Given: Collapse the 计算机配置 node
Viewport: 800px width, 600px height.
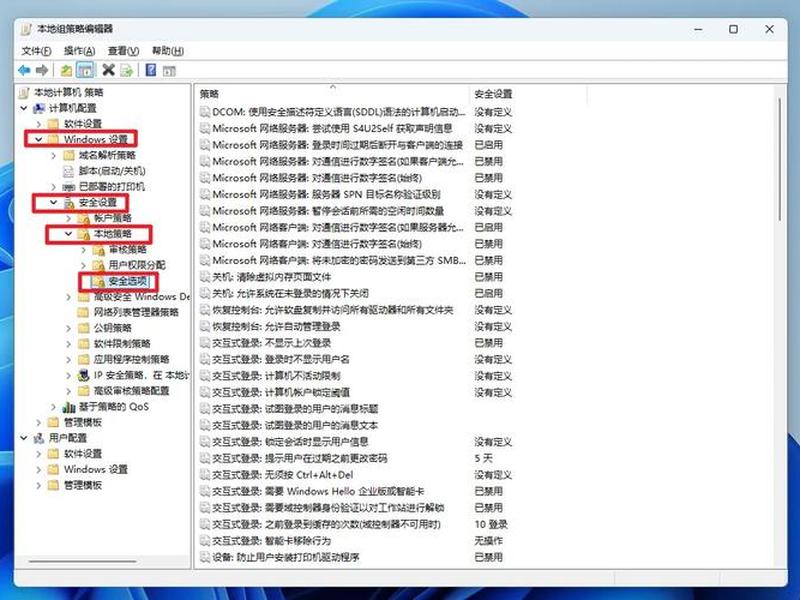Looking at the screenshot, I should (24, 108).
